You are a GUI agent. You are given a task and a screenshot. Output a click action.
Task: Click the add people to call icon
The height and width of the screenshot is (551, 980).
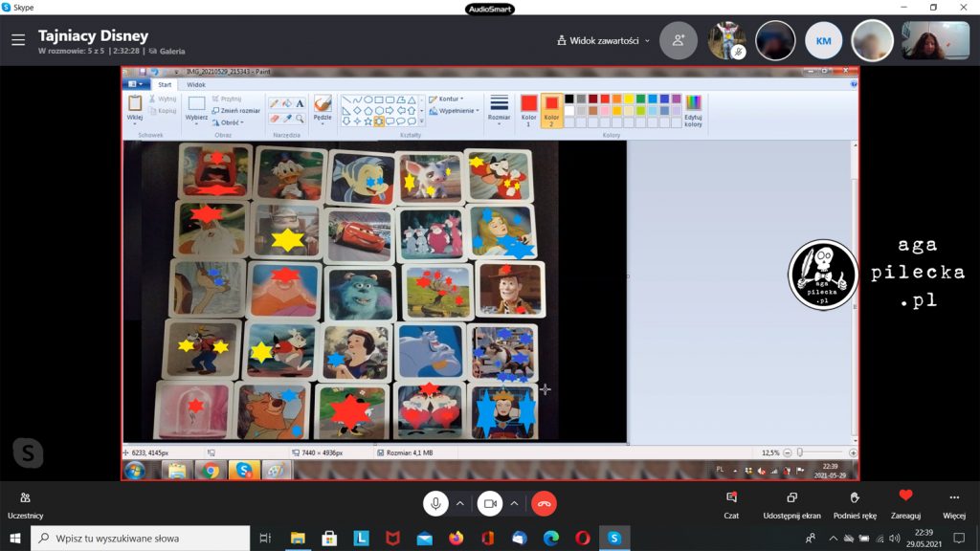point(679,40)
